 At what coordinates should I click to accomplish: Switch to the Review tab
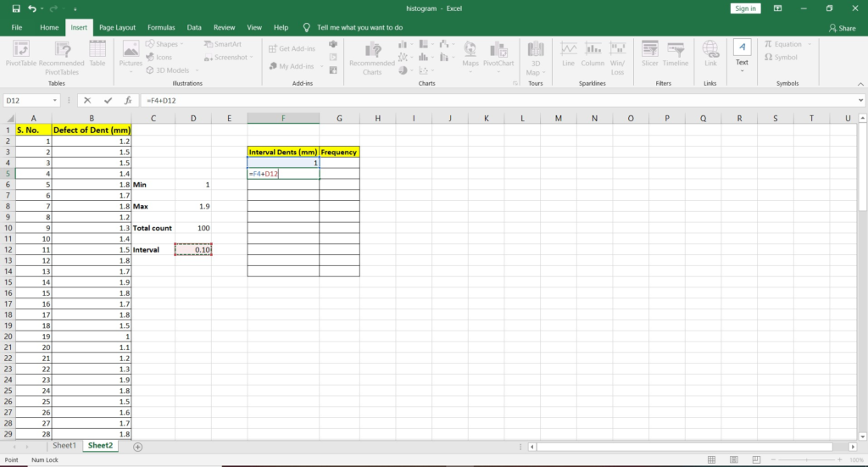pyautogui.click(x=224, y=27)
